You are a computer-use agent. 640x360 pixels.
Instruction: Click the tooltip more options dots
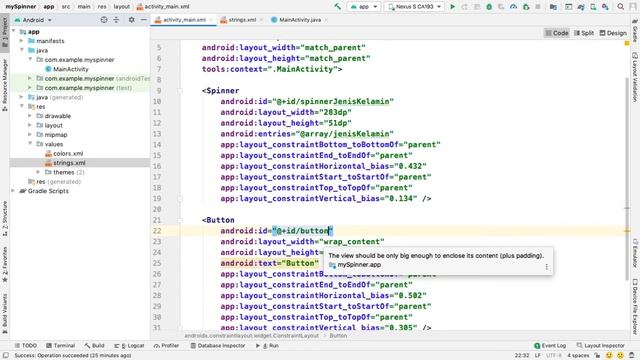(x=547, y=267)
